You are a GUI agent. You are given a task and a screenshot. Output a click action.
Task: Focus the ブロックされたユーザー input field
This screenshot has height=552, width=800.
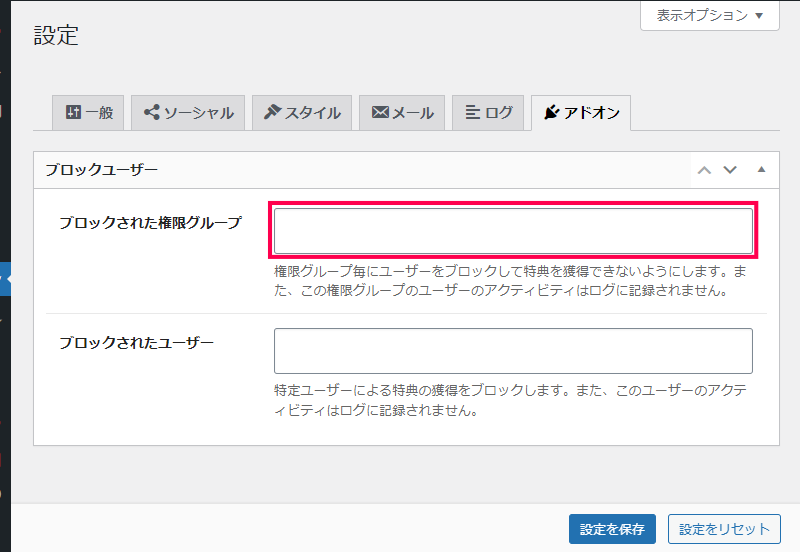513,351
